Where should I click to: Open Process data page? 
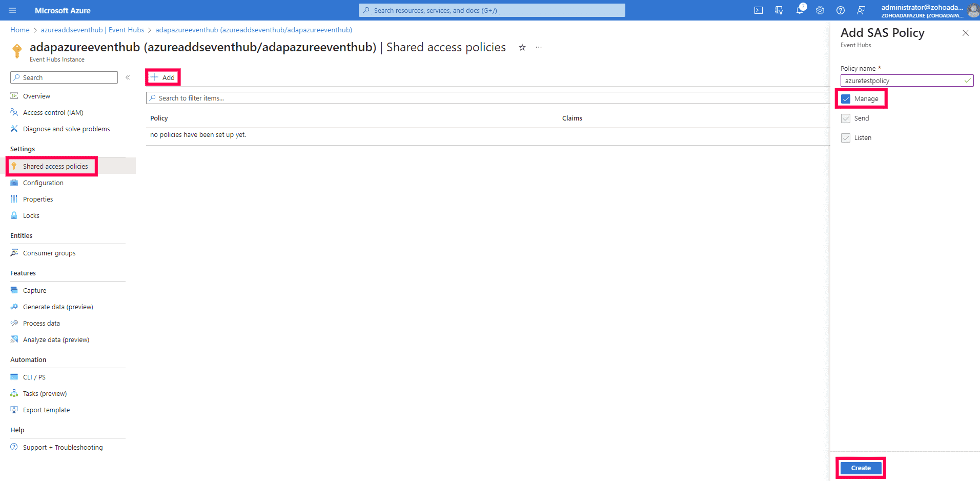click(x=42, y=323)
